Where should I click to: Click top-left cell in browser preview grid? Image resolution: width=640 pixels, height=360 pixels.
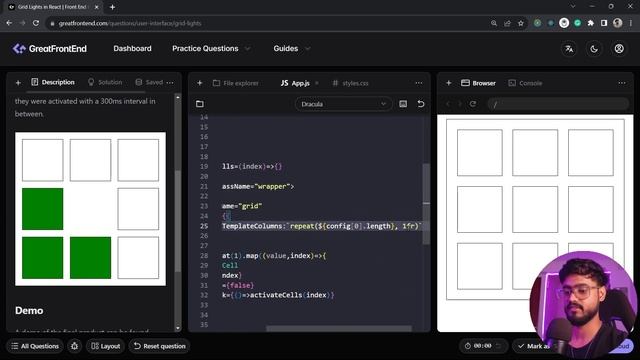pos(480,153)
